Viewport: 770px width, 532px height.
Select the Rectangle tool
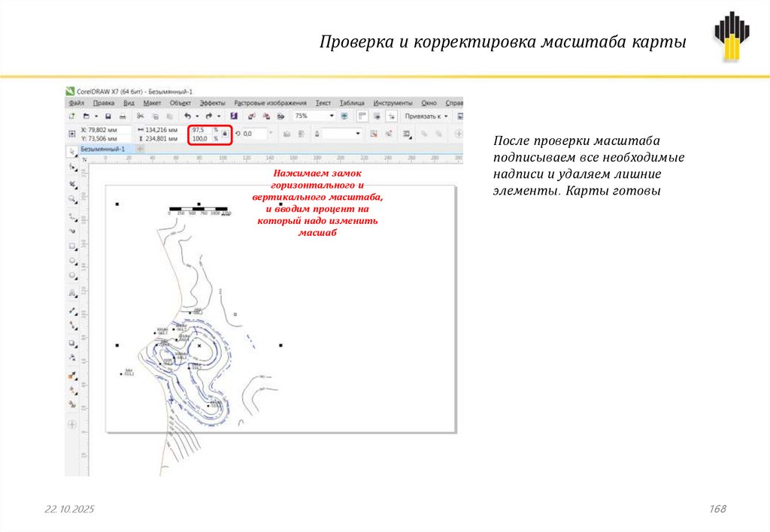[72, 246]
